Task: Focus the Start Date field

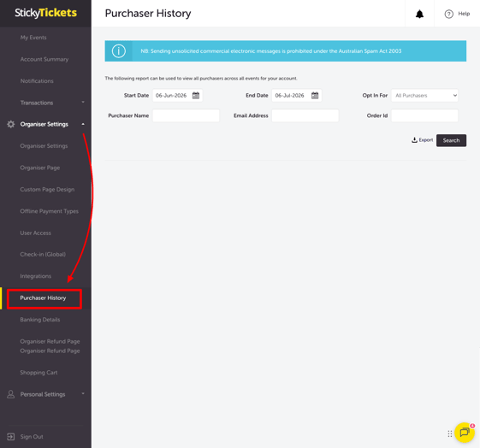Action: 178,96
